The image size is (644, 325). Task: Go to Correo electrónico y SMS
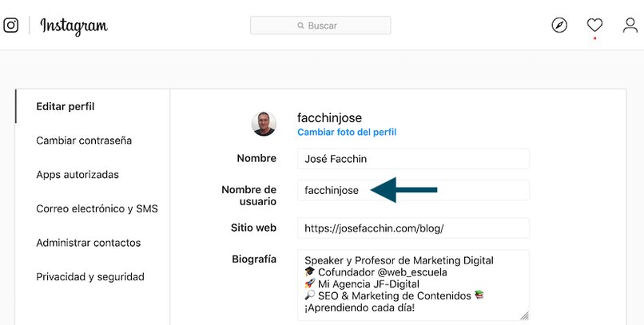97,209
